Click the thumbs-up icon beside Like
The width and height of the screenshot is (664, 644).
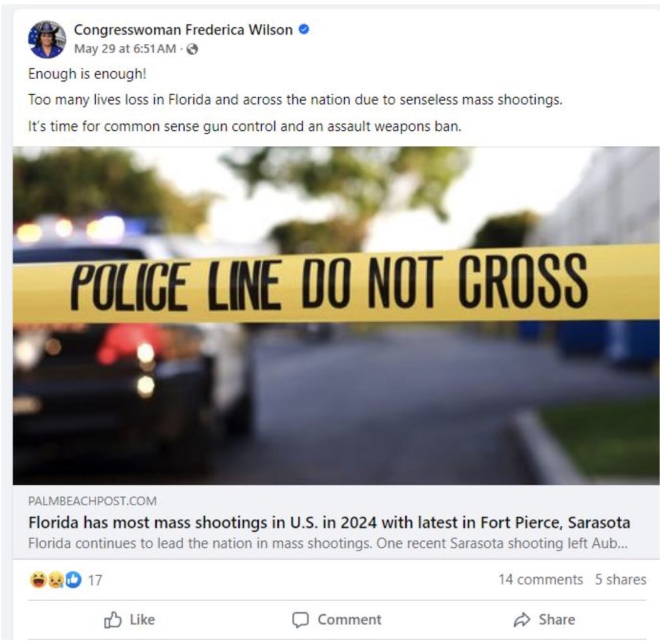(113, 620)
